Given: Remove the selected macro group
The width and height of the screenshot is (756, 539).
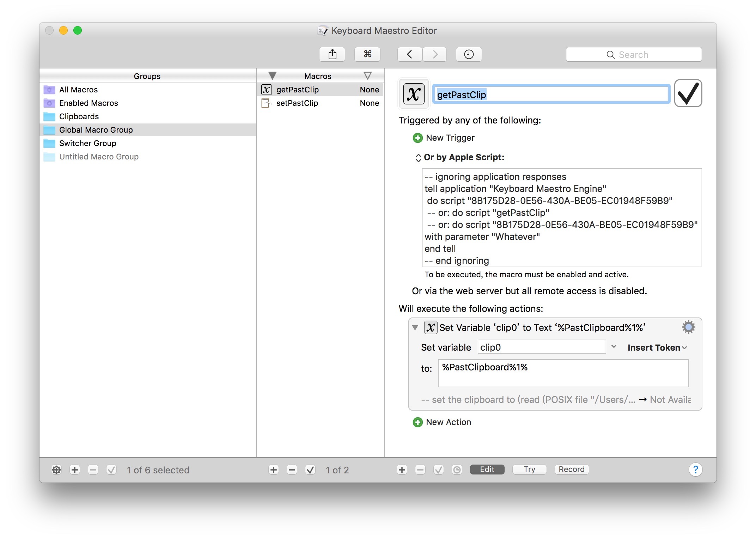Looking at the screenshot, I should pos(93,470).
